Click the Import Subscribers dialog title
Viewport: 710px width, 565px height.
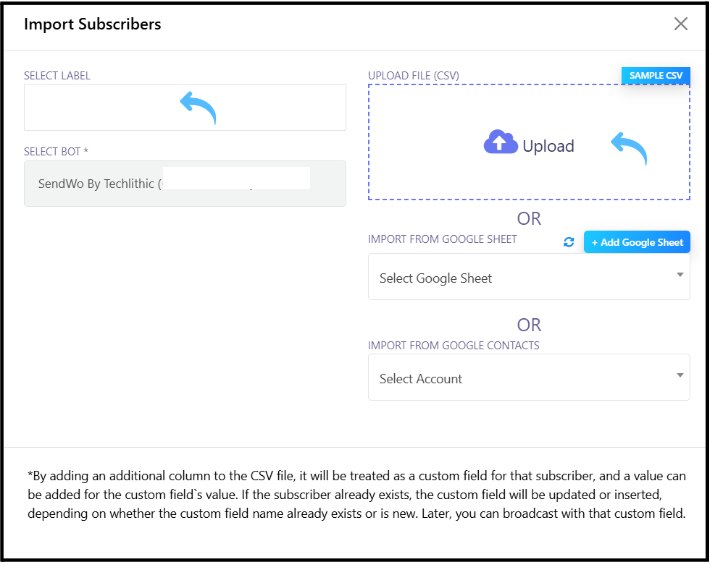[92, 24]
